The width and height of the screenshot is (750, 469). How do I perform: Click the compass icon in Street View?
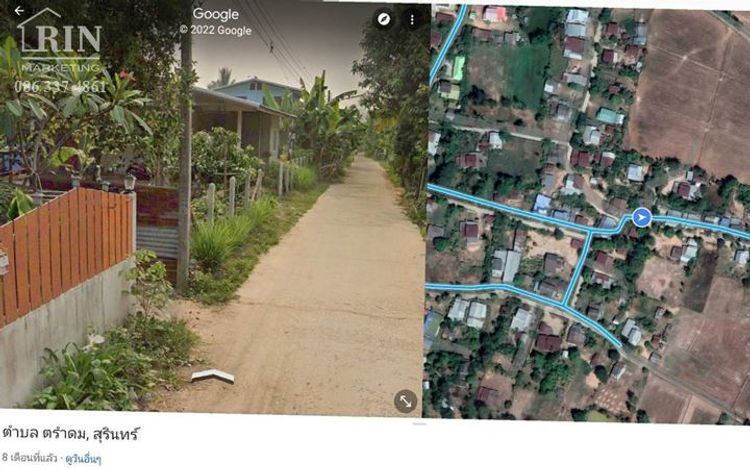click(384, 19)
